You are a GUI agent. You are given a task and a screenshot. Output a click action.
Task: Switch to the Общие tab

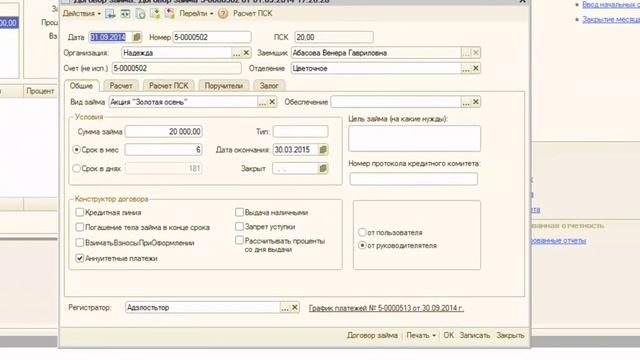(x=81, y=86)
